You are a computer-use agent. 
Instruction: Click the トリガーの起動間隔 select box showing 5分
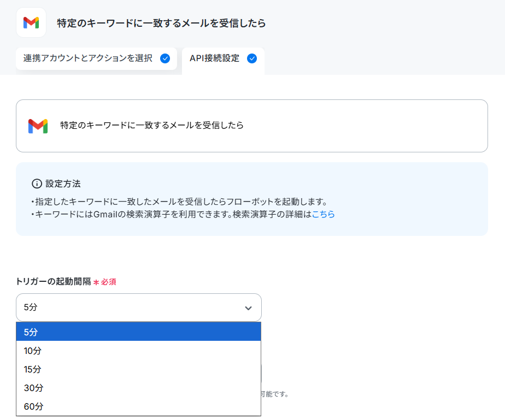pyautogui.click(x=139, y=307)
